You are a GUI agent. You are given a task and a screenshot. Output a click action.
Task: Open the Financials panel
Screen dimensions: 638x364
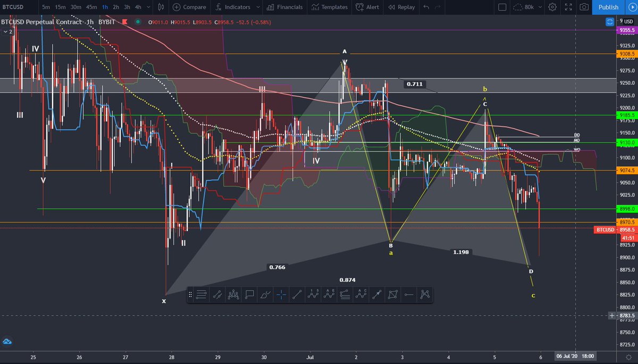point(285,7)
